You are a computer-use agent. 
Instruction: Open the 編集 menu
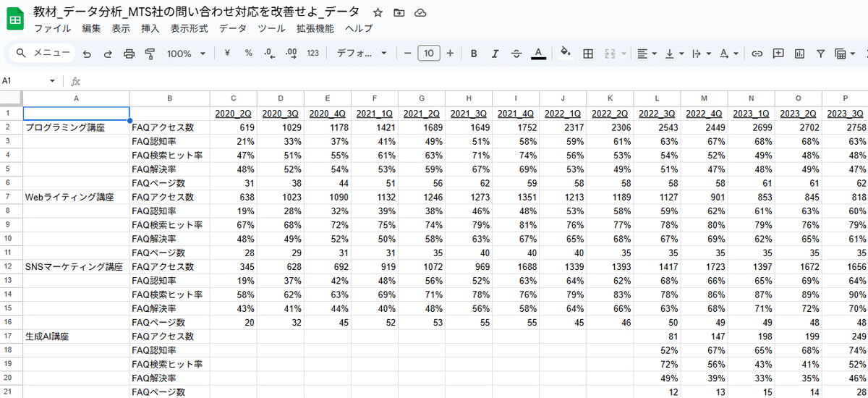click(92, 29)
